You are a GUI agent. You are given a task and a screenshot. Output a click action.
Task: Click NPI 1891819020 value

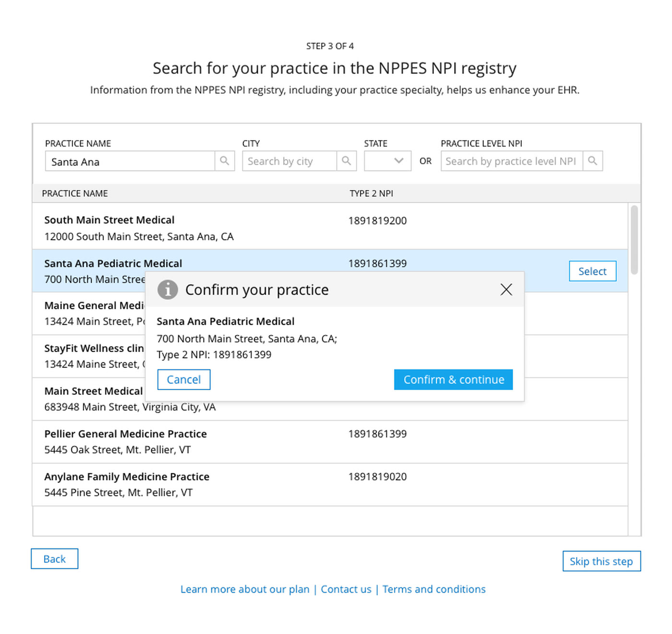377,476
